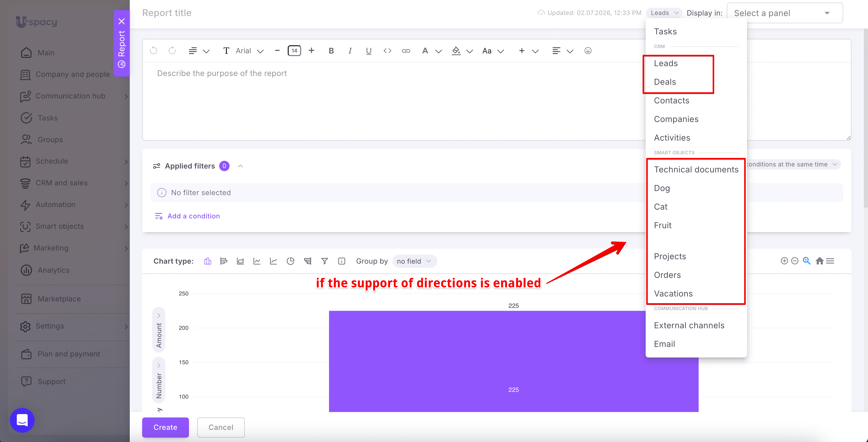Zoom out of the chart
The image size is (868, 442).
tap(795, 261)
